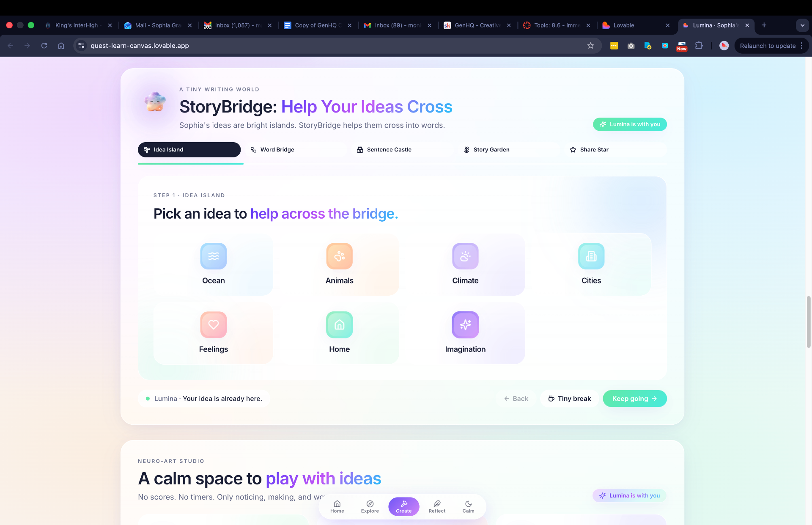Screen dimensions: 812x525
Task: Click the page vertical scrollbar
Action: point(809,322)
